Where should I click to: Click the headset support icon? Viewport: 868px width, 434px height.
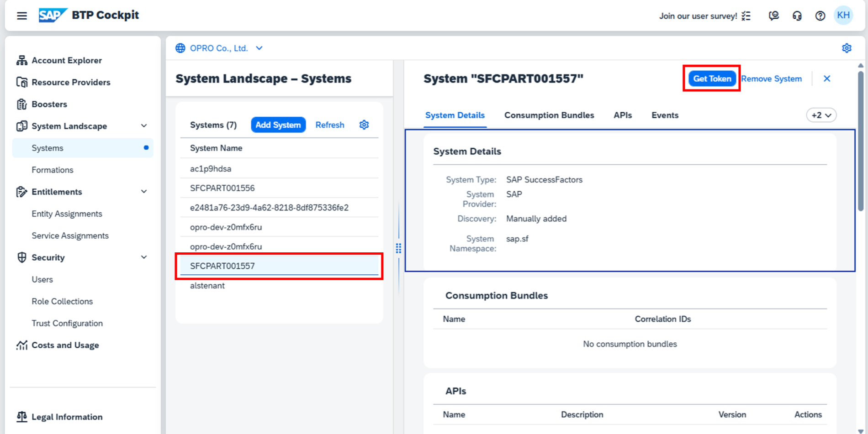tap(797, 16)
